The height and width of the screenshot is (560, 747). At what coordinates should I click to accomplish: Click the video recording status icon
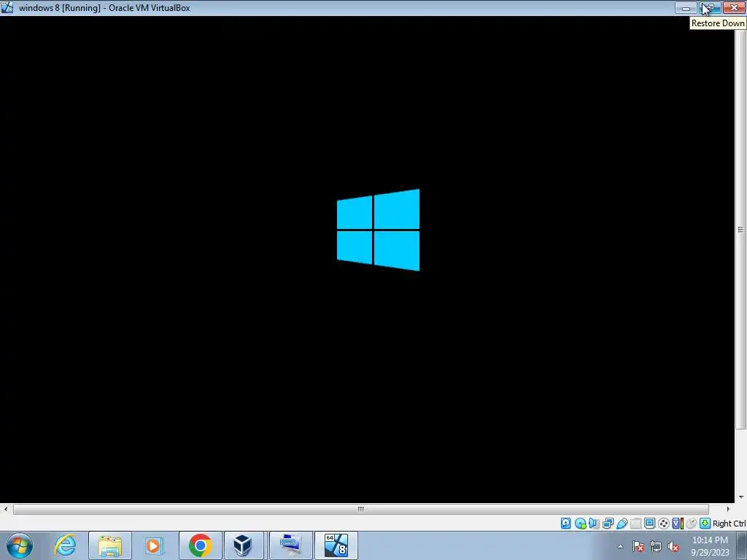click(663, 524)
